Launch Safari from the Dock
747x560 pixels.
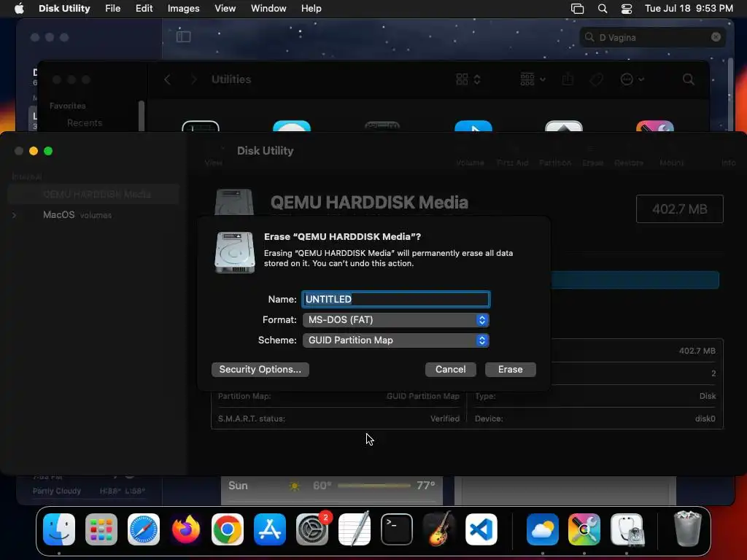coord(144,529)
